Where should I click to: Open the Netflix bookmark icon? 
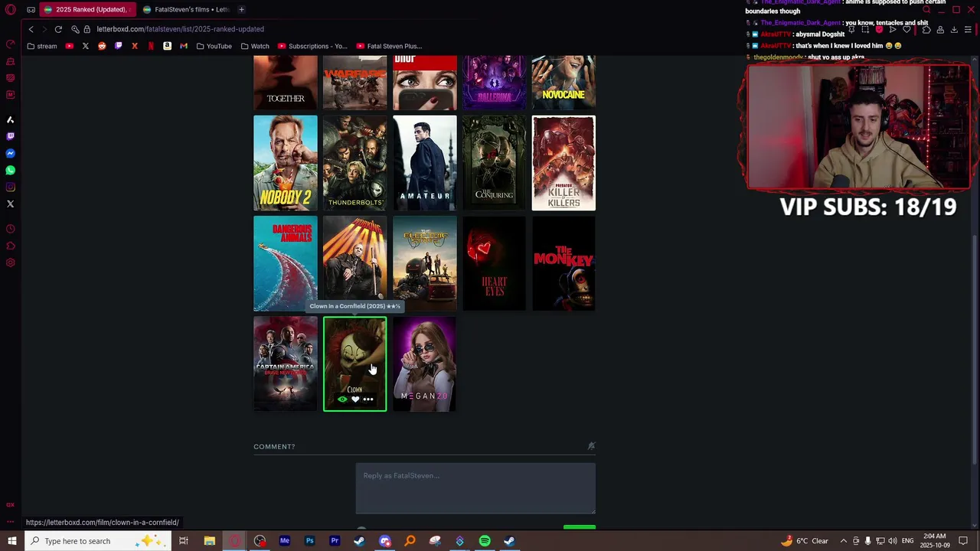click(151, 46)
